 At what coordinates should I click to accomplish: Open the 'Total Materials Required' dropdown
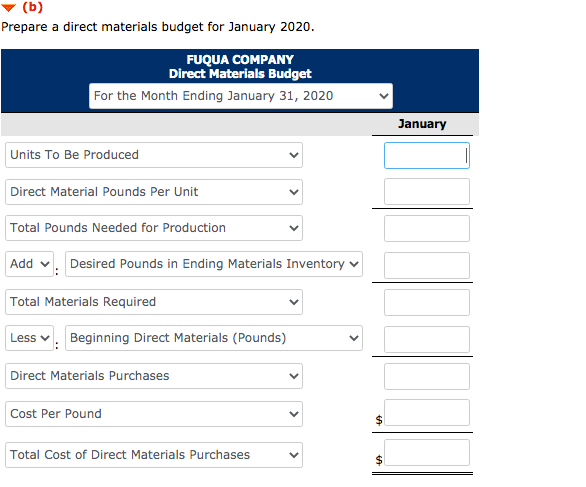click(x=154, y=302)
